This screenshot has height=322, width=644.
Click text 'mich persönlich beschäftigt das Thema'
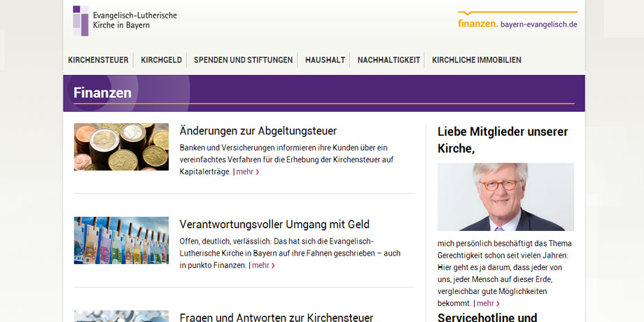click(505, 244)
